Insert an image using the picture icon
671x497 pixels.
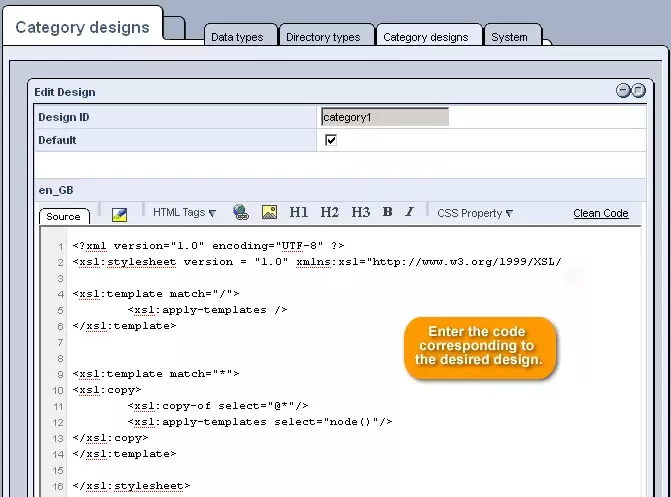point(269,213)
